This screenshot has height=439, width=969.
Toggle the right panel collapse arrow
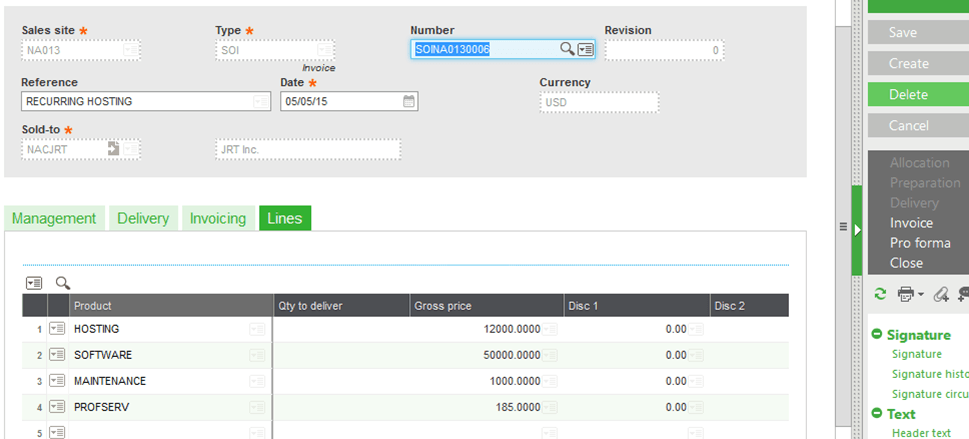857,229
